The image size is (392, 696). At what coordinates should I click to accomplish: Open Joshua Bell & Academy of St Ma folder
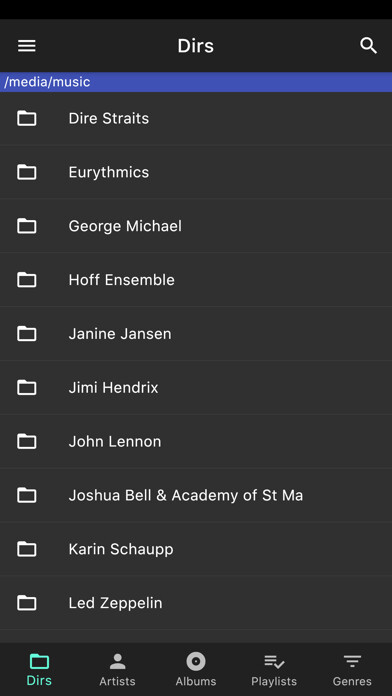[196, 495]
